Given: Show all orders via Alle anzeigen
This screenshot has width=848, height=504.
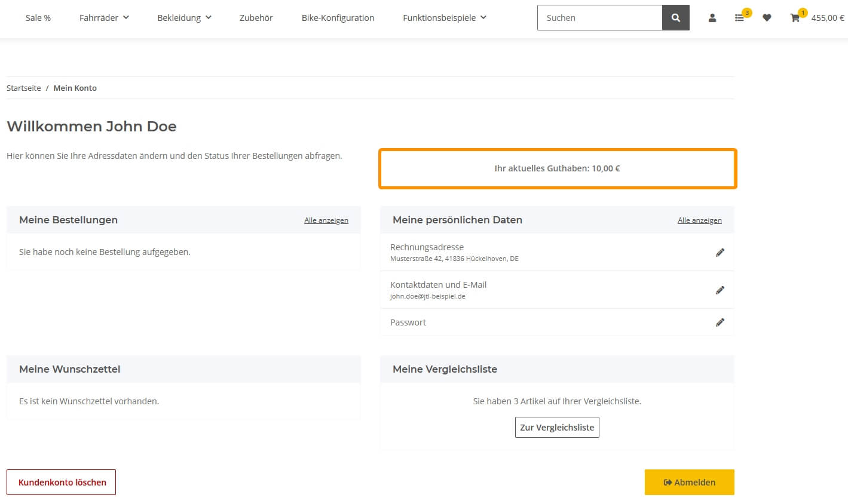Looking at the screenshot, I should (x=326, y=220).
